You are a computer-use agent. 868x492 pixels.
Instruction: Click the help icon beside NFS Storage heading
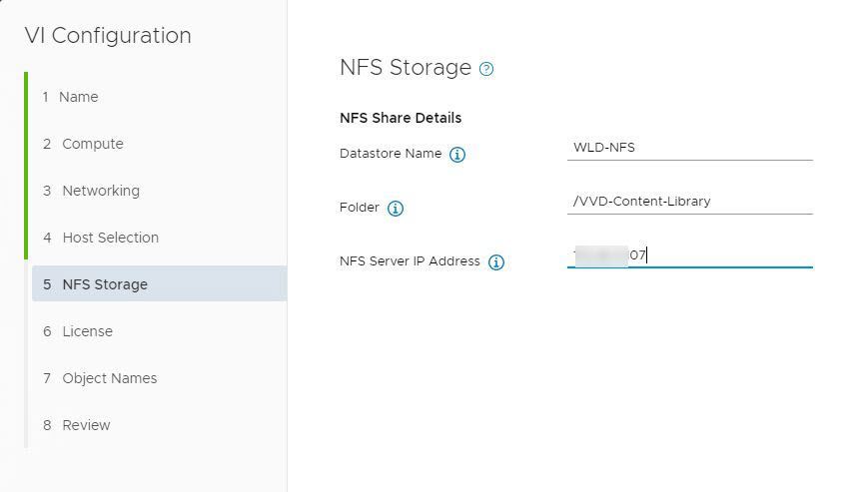(x=486, y=69)
